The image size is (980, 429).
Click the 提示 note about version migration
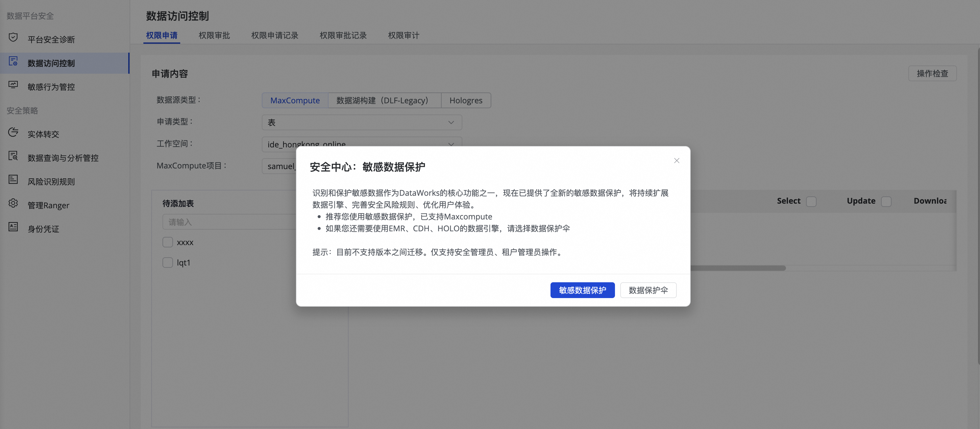439,252
